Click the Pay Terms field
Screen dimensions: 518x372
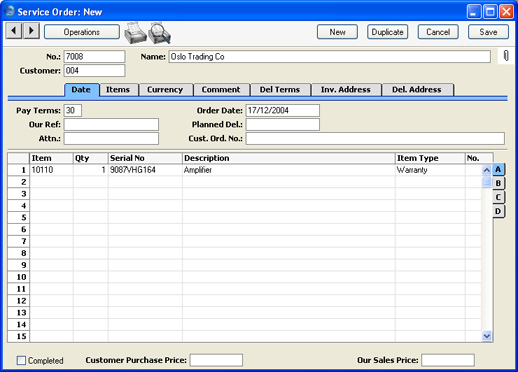[73, 110]
